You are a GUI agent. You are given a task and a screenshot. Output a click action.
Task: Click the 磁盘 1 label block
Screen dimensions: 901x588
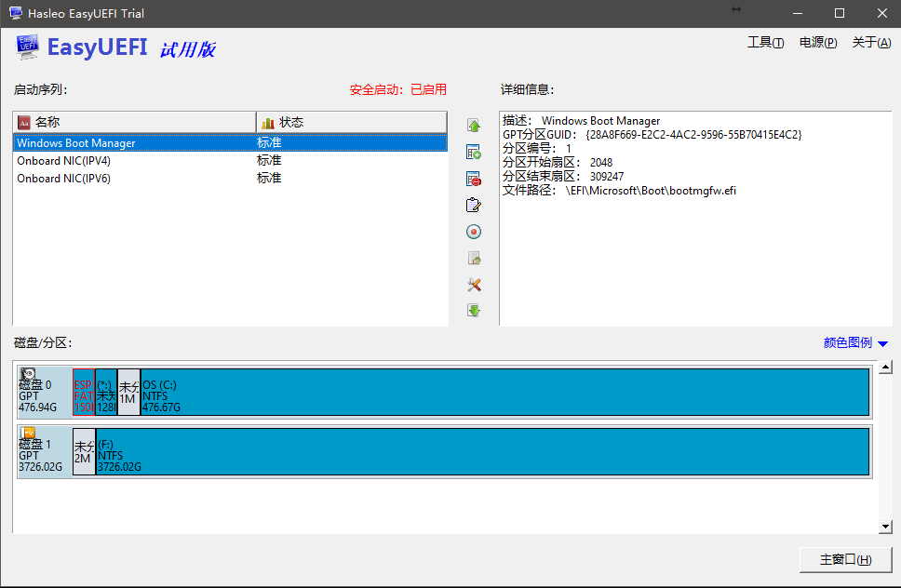(x=45, y=451)
